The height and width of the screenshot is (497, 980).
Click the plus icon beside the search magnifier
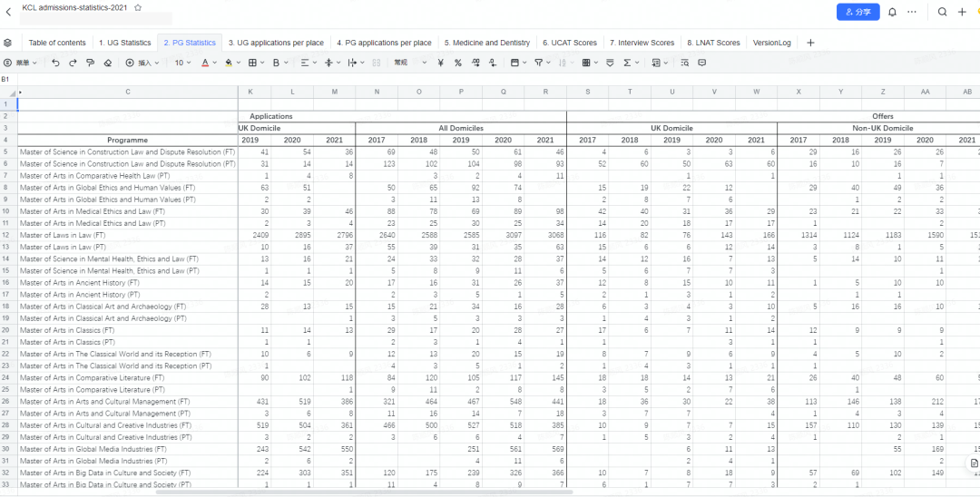pos(962,12)
